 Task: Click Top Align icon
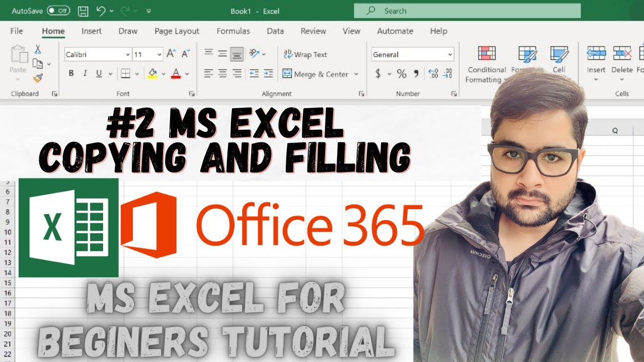pos(208,53)
